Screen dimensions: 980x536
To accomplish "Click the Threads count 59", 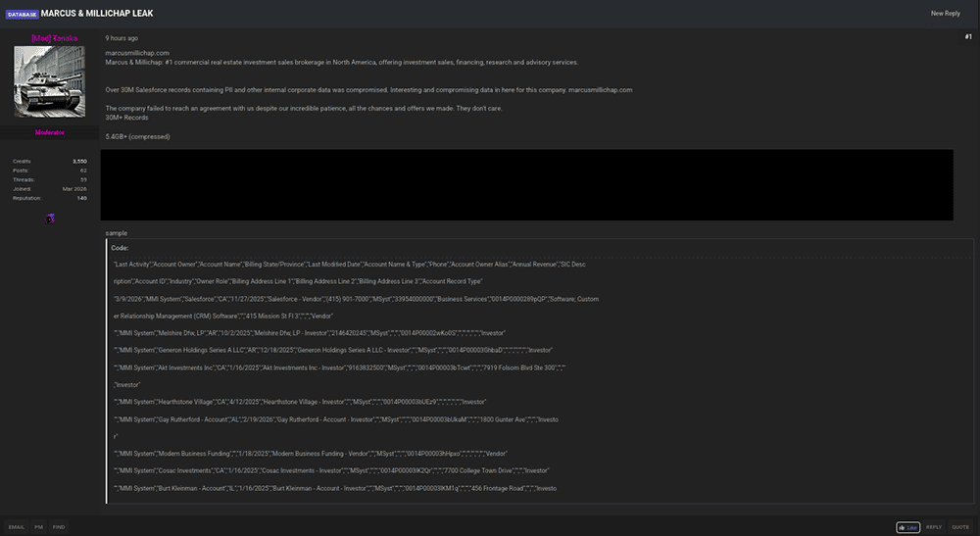I will pos(83,180).
